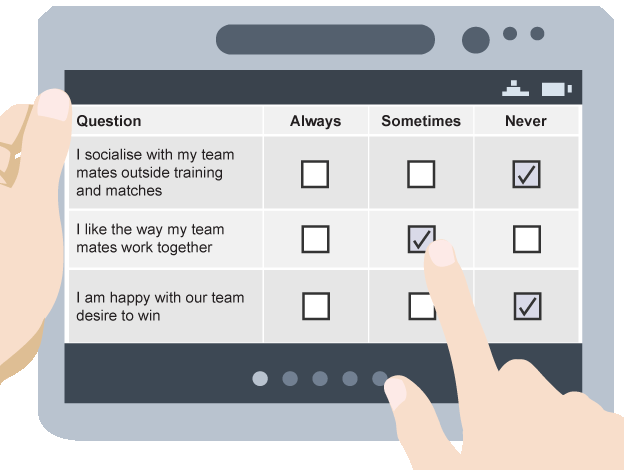624x470 pixels.
Task: Check Always for socialise with team mates
Action: (315, 175)
